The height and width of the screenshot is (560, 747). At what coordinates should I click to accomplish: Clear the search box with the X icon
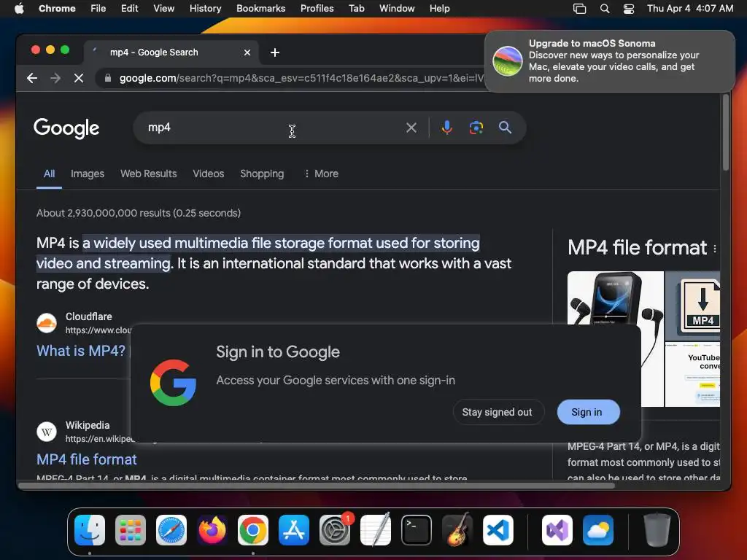coord(411,128)
